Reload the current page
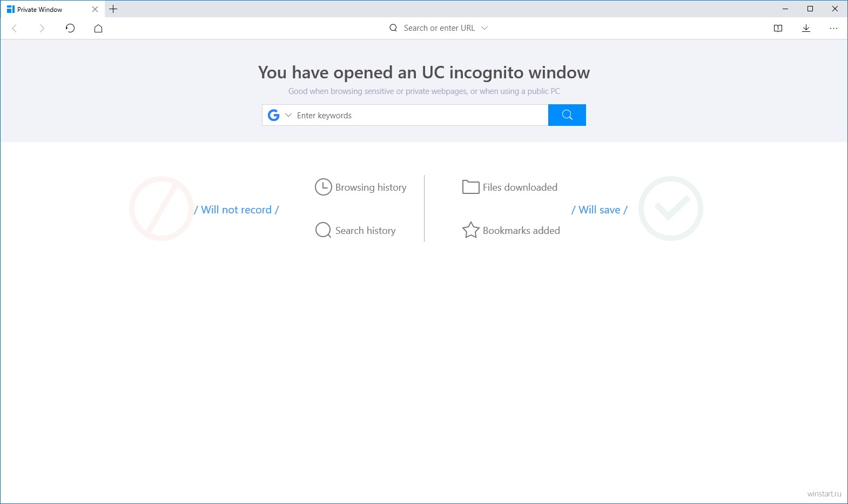This screenshot has height=504, width=848. coord(70,28)
